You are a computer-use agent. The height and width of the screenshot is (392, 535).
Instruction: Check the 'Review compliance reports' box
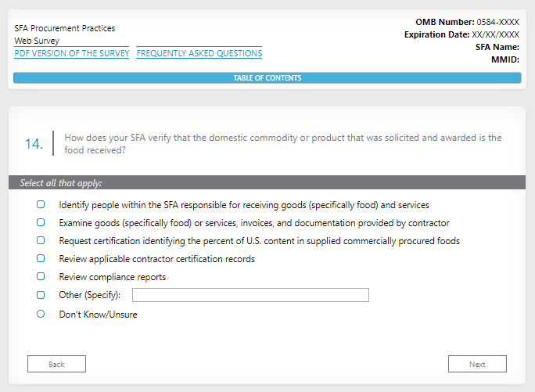[x=41, y=277]
